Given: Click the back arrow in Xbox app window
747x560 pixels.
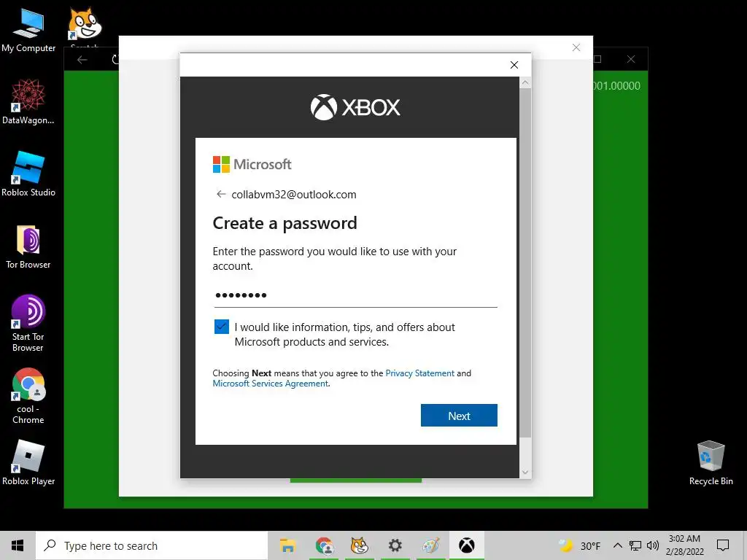Looking at the screenshot, I should 82,60.
